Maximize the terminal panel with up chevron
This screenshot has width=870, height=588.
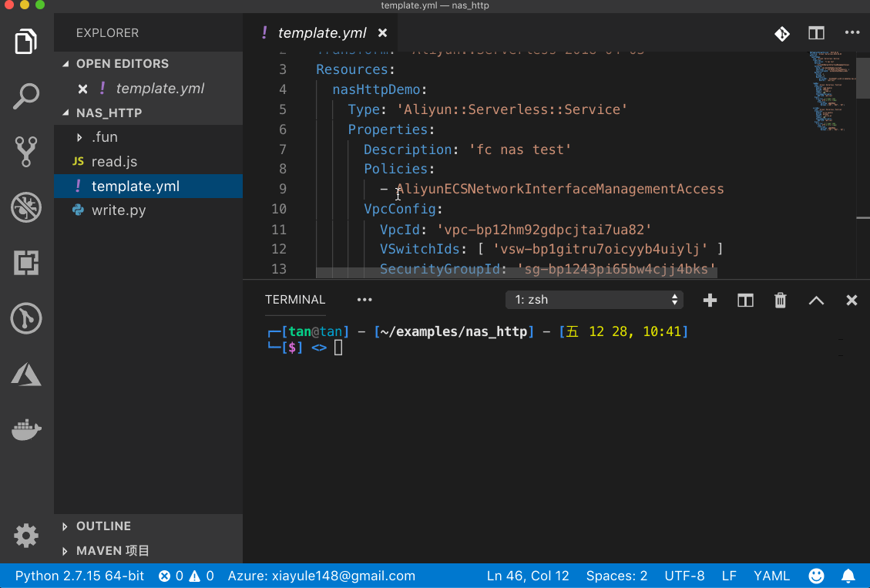click(816, 300)
